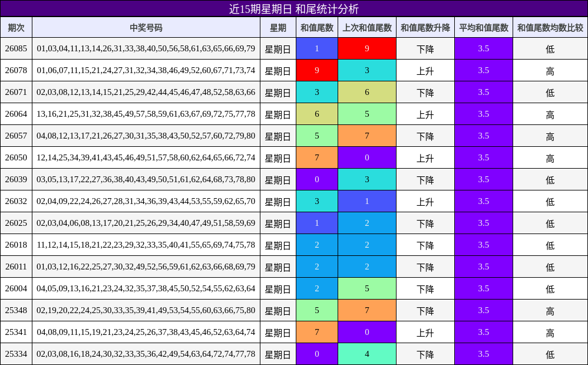Select the 期次 column header
Image resolution: width=588 pixels, height=365 pixels.
[x=16, y=27]
